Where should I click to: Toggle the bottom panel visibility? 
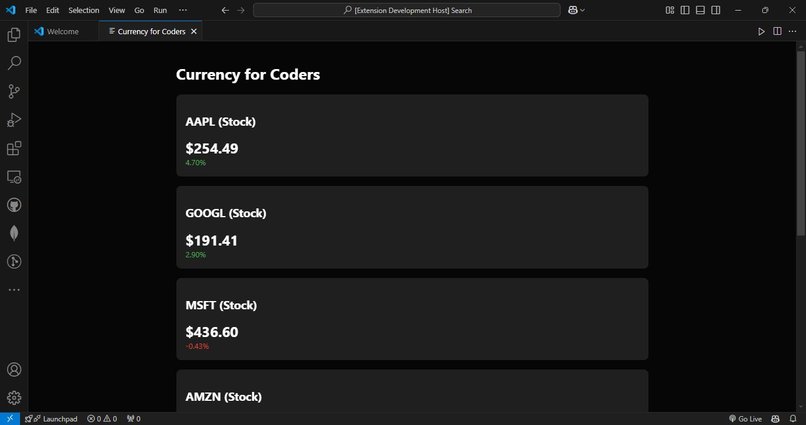pyautogui.click(x=700, y=10)
